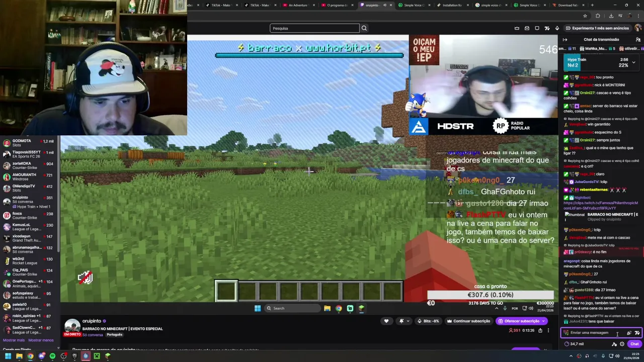Image resolution: width=644 pixels, height=362 pixels.
Task: Open xicodagun channel in sidebar
Action: (x=29, y=238)
